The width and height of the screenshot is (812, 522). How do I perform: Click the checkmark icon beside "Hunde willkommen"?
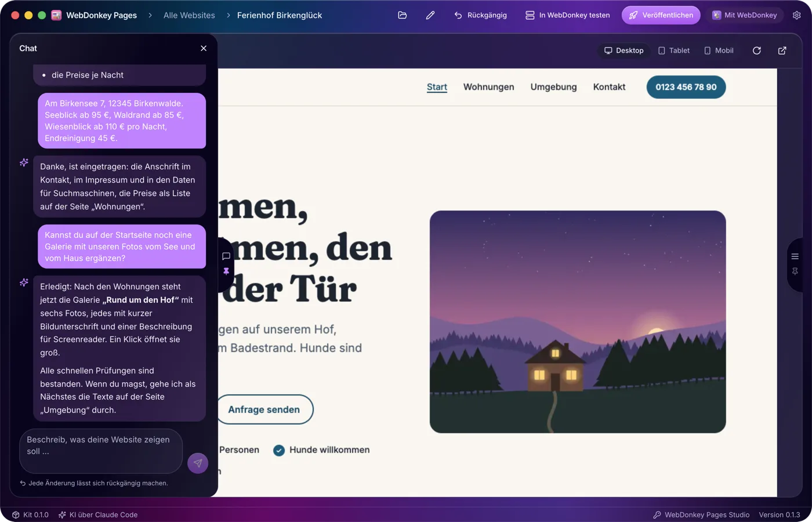coord(279,450)
